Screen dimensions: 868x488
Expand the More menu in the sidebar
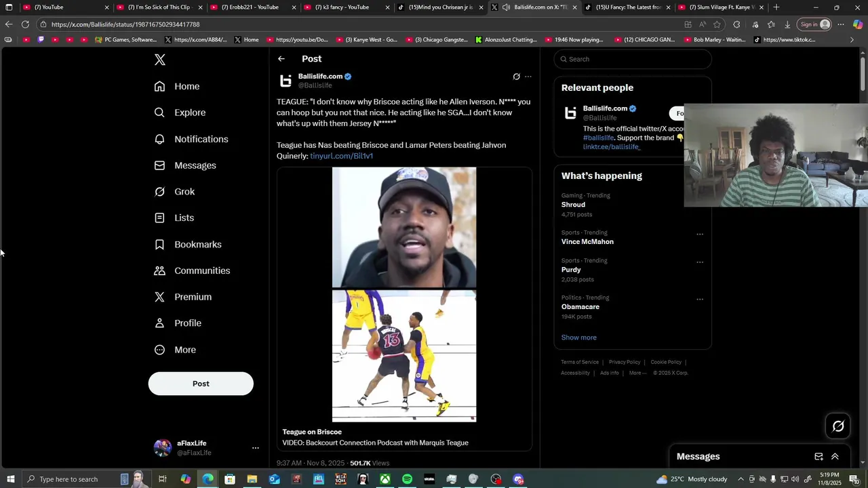tap(174, 350)
